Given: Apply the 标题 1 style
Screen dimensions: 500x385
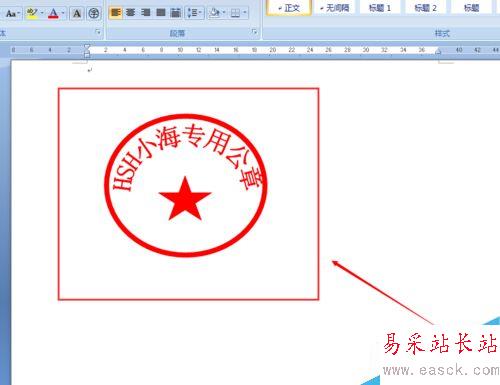Looking at the screenshot, I should (x=380, y=7).
